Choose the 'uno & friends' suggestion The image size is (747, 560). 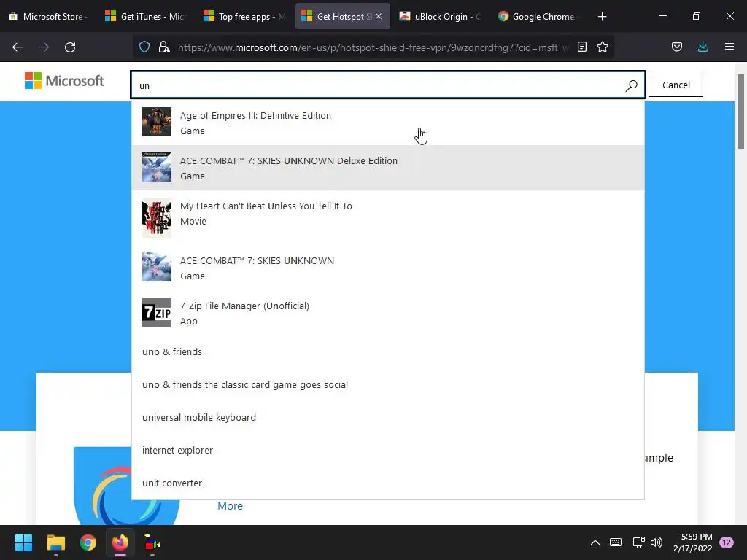[x=388, y=352]
